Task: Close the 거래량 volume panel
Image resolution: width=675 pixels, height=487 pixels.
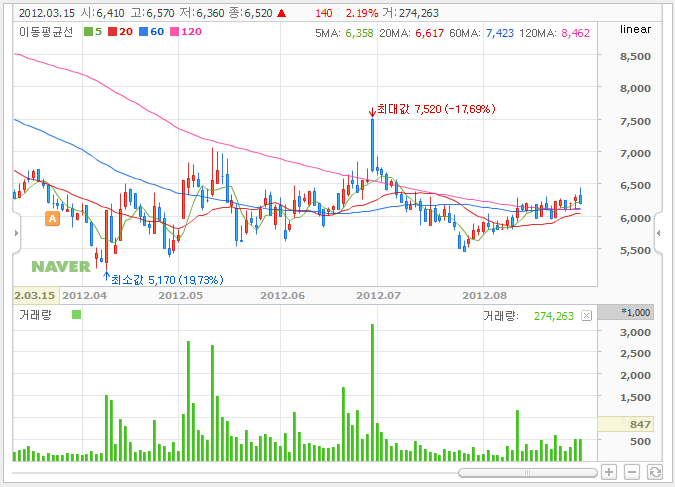Action: (586, 316)
